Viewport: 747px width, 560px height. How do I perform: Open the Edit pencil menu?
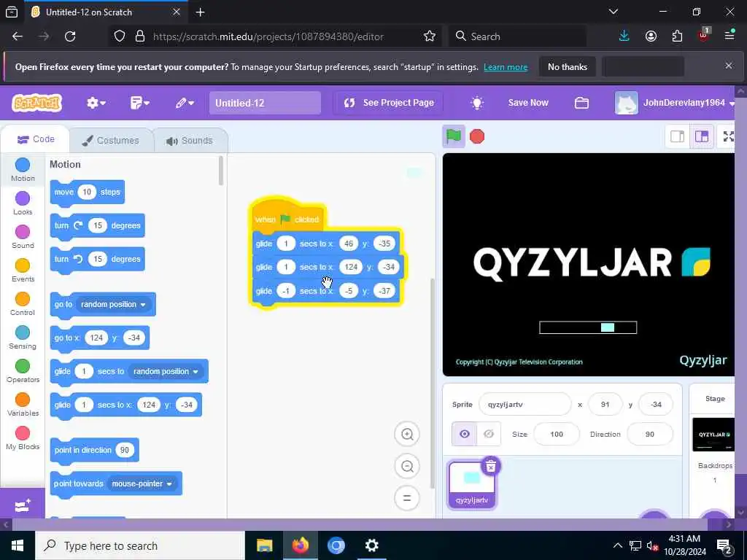185,102
